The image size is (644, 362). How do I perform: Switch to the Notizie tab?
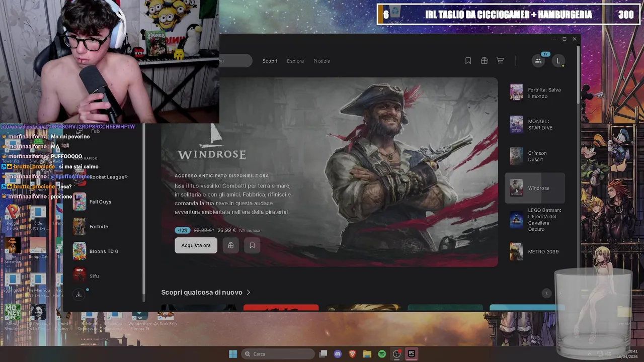[x=322, y=61]
